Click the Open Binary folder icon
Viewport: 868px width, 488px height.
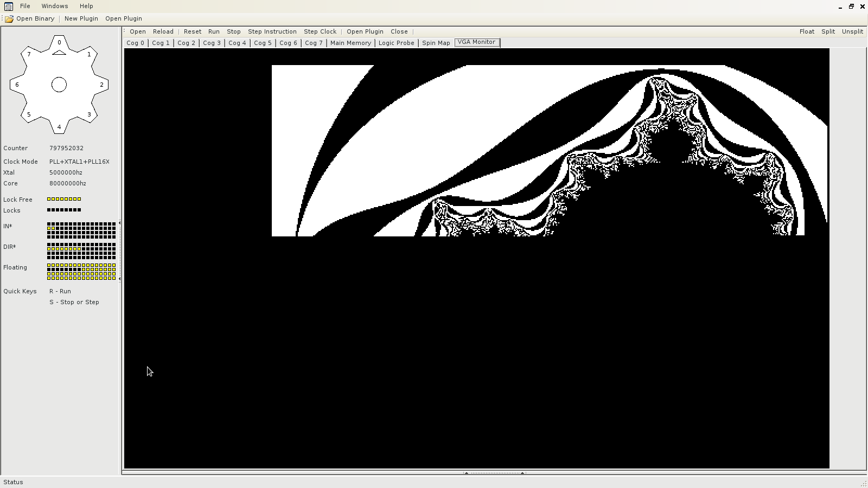9,18
